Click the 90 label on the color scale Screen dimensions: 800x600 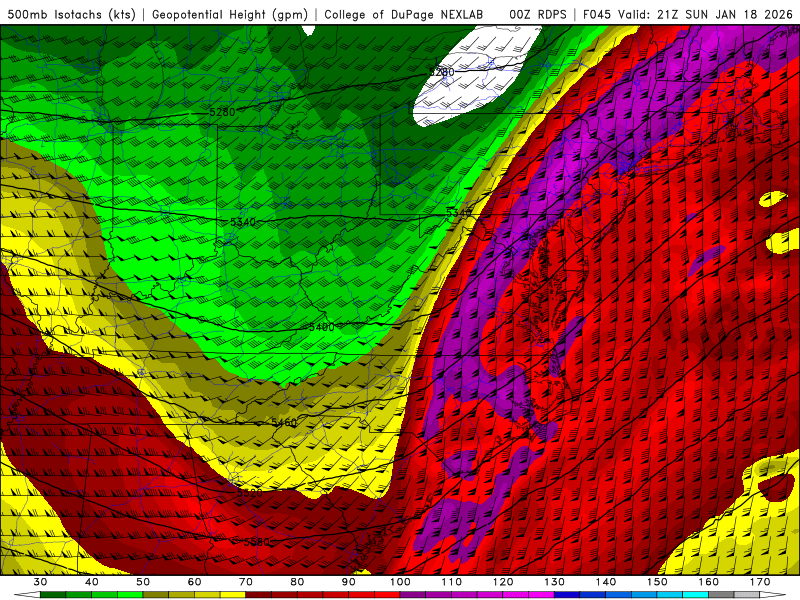pos(349,582)
